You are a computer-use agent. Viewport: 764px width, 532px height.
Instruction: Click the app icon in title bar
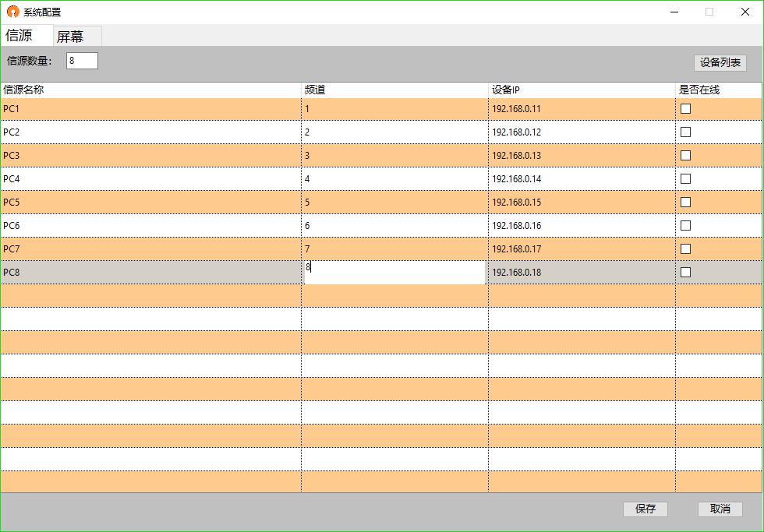tap(12, 12)
